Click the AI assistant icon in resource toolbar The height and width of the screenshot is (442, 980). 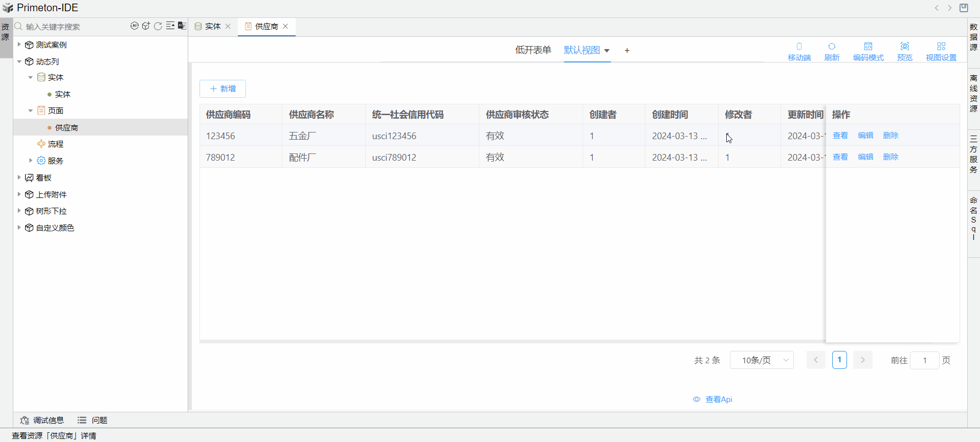134,26
